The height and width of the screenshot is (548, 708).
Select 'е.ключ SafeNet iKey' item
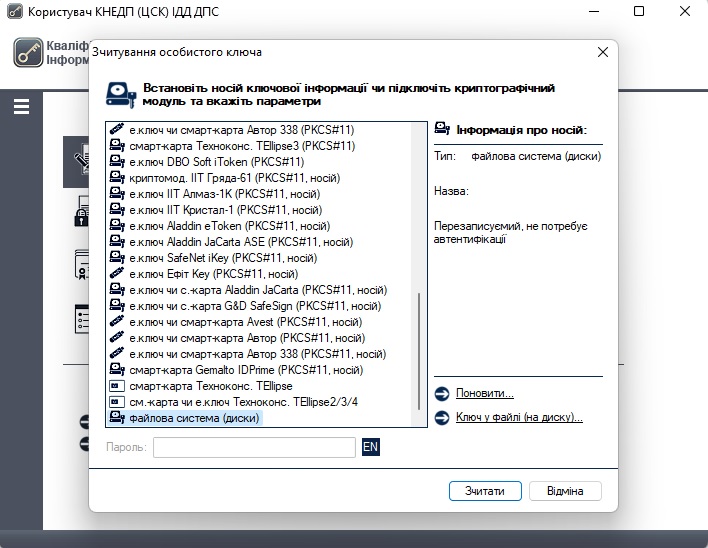(214, 258)
